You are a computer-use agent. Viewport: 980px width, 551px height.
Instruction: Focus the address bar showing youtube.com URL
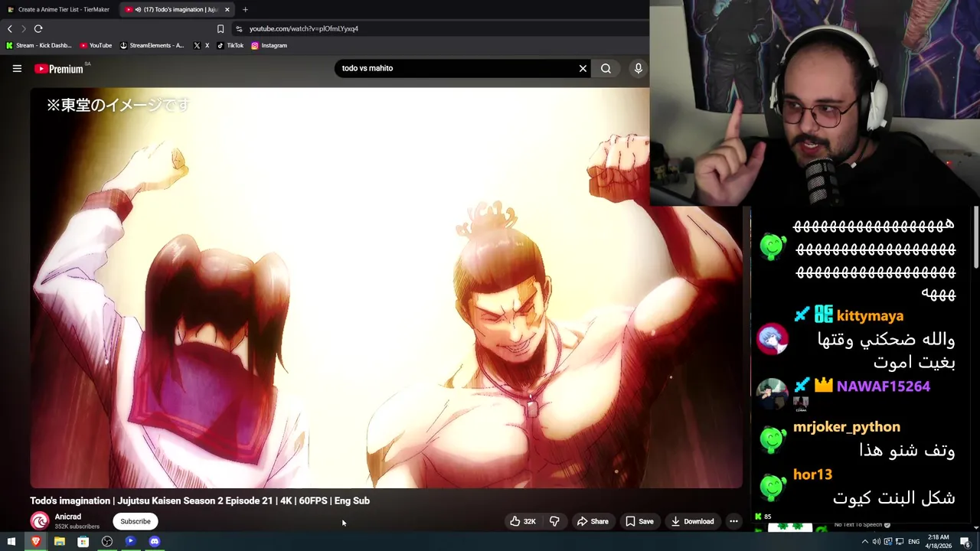440,28
